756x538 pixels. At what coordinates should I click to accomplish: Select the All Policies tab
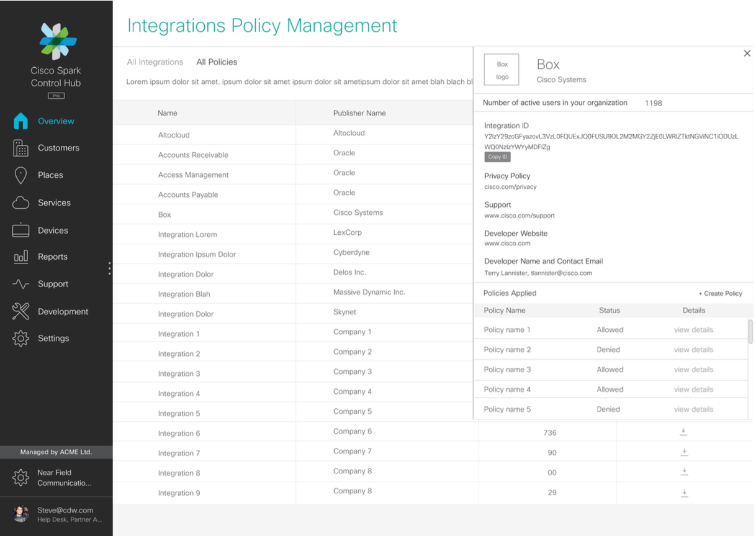click(217, 62)
